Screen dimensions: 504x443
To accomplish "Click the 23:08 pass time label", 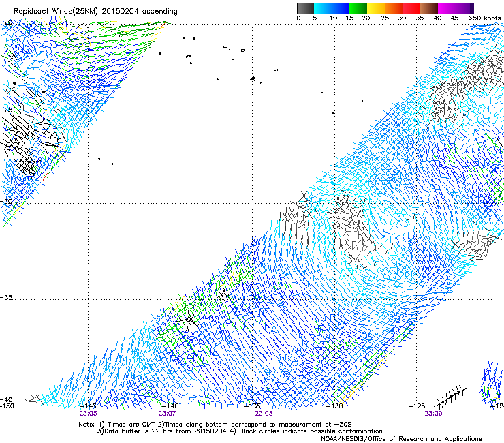I will coord(264,414).
